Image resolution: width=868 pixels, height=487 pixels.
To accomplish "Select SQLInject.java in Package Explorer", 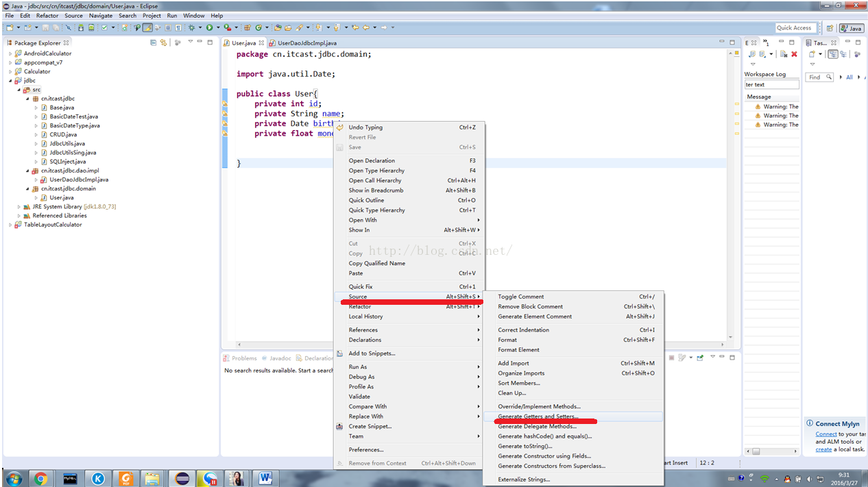I will 67,162.
